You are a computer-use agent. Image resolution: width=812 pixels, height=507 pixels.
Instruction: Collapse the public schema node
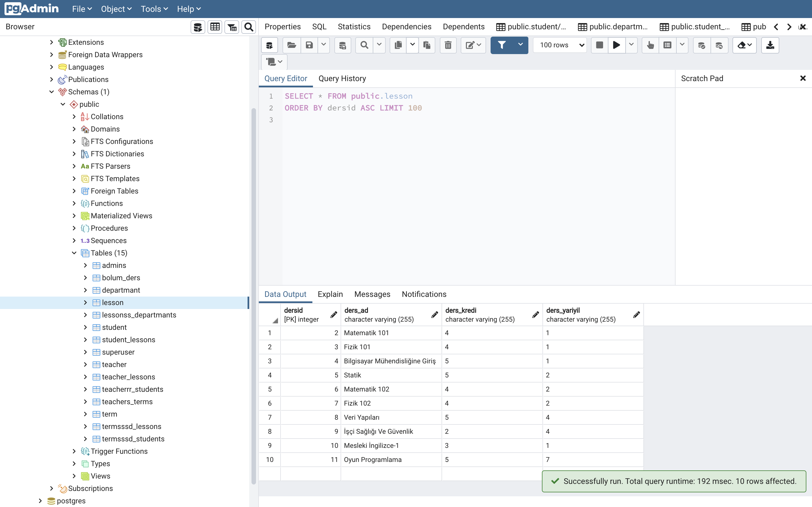coord(63,104)
